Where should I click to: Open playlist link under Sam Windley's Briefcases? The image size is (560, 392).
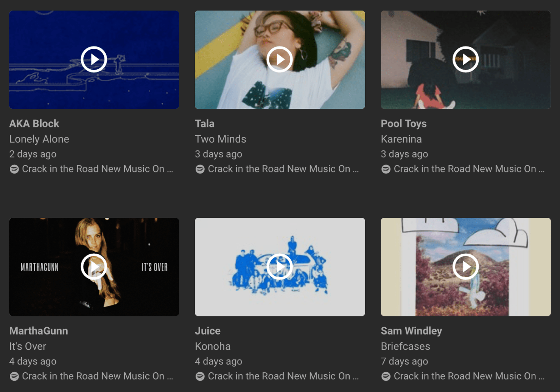469,376
